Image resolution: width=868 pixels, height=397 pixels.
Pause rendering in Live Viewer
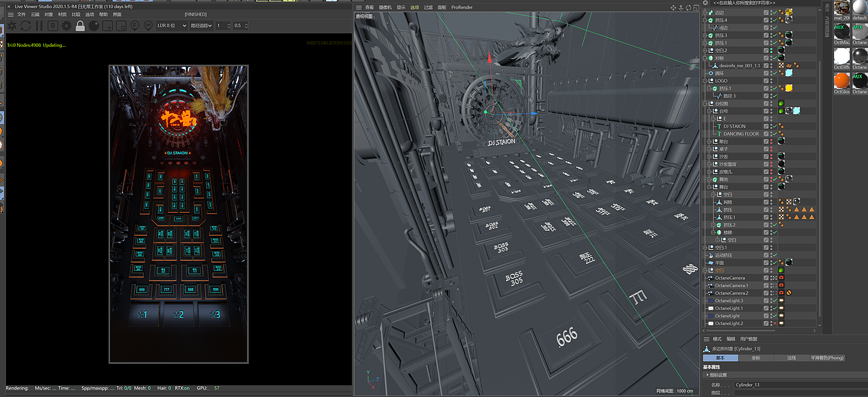click(39, 26)
